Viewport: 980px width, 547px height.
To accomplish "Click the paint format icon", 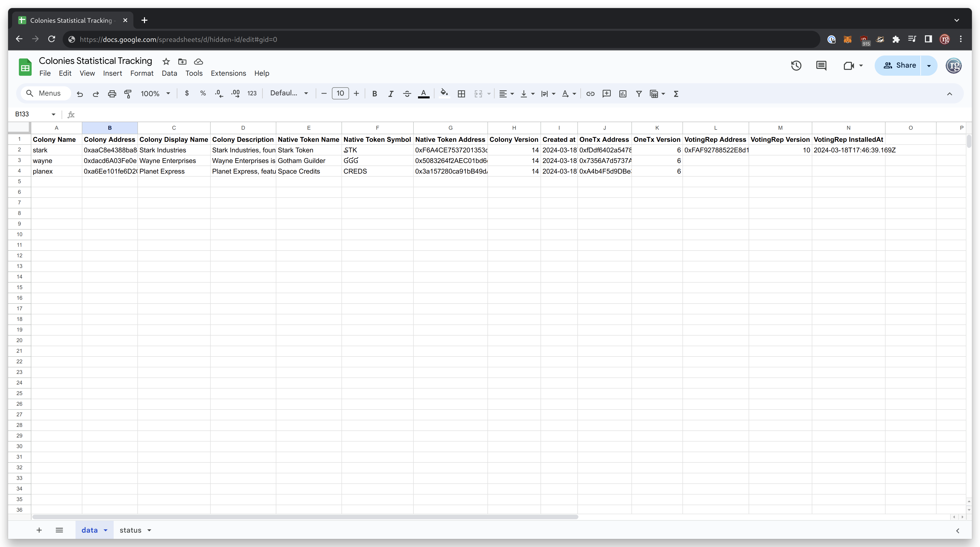I will tap(128, 94).
